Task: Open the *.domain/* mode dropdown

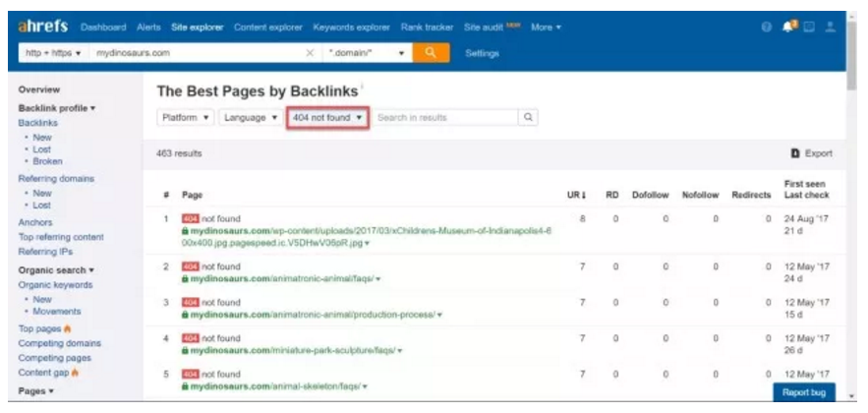Action: 368,53
